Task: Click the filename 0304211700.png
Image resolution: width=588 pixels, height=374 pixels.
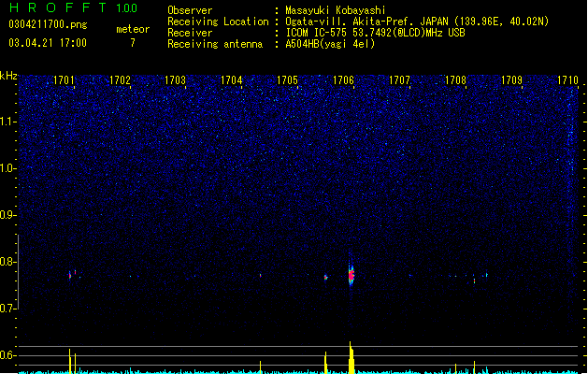Action: (x=48, y=24)
